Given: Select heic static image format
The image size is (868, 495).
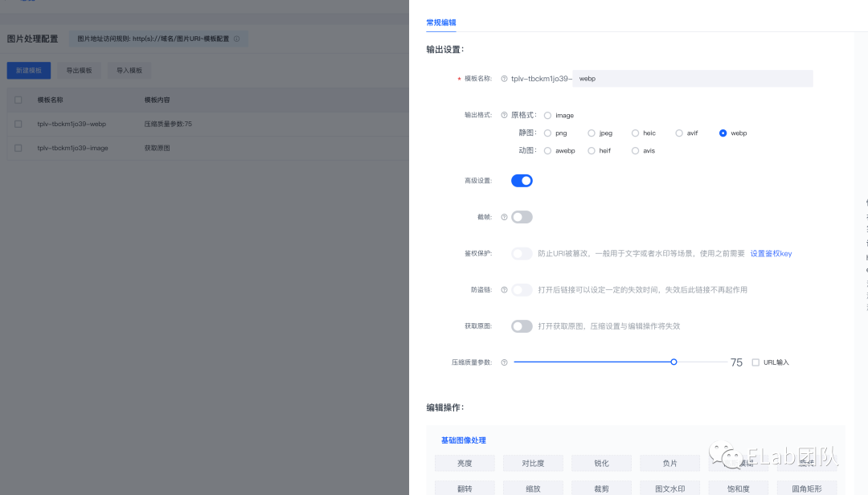Looking at the screenshot, I should coord(635,133).
